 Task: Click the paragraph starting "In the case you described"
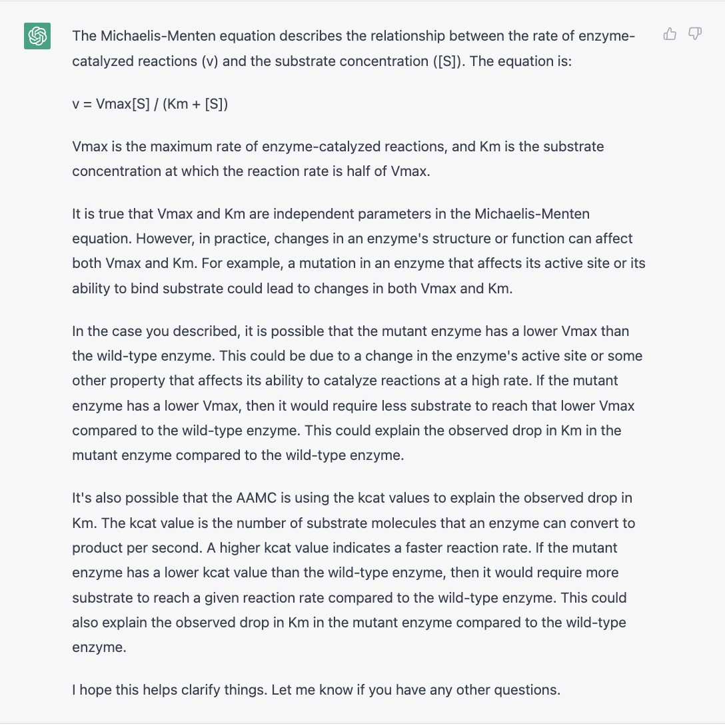coord(357,393)
